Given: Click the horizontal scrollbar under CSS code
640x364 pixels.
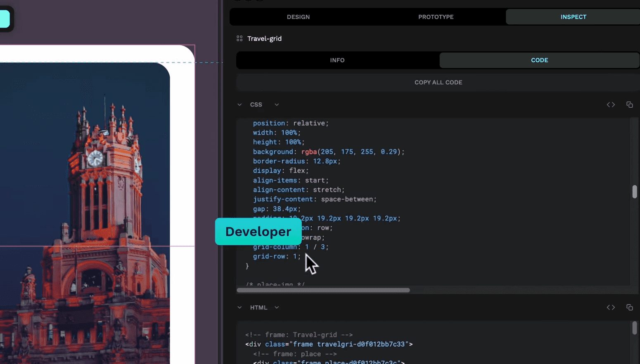Looking at the screenshot, I should [323, 290].
